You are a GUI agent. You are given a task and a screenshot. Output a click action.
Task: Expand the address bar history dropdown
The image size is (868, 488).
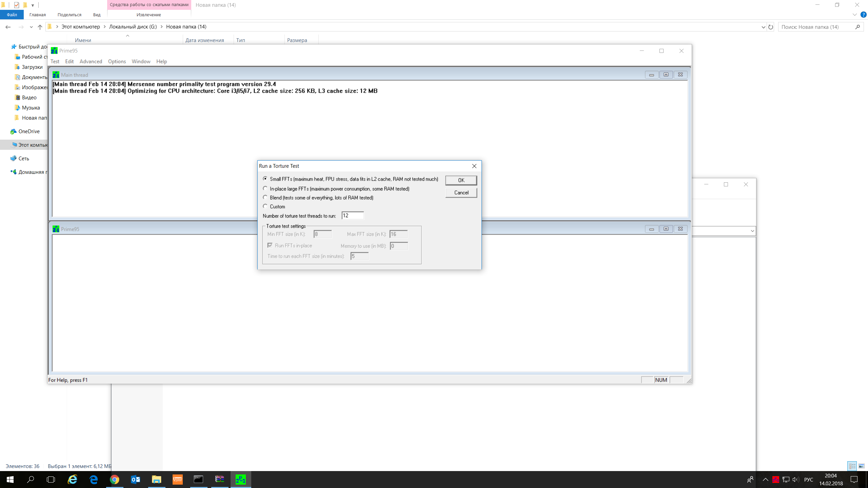pos(763,27)
